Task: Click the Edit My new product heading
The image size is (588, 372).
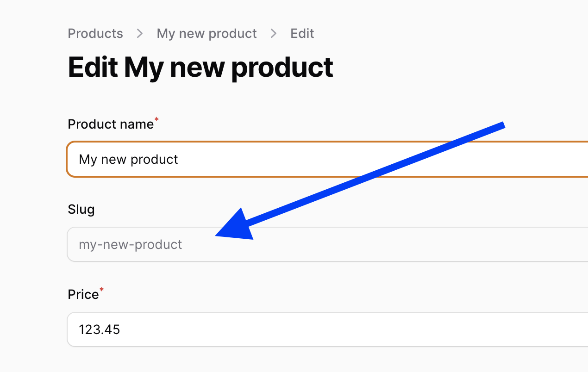Action: click(200, 68)
